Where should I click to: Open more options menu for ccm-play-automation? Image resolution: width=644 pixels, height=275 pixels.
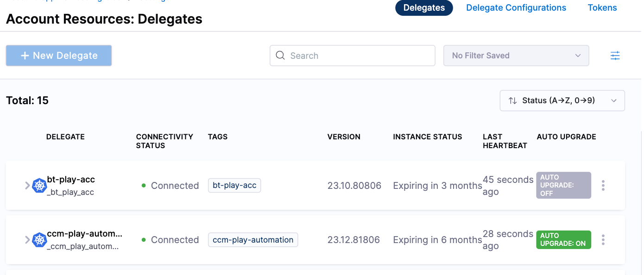[603, 240]
